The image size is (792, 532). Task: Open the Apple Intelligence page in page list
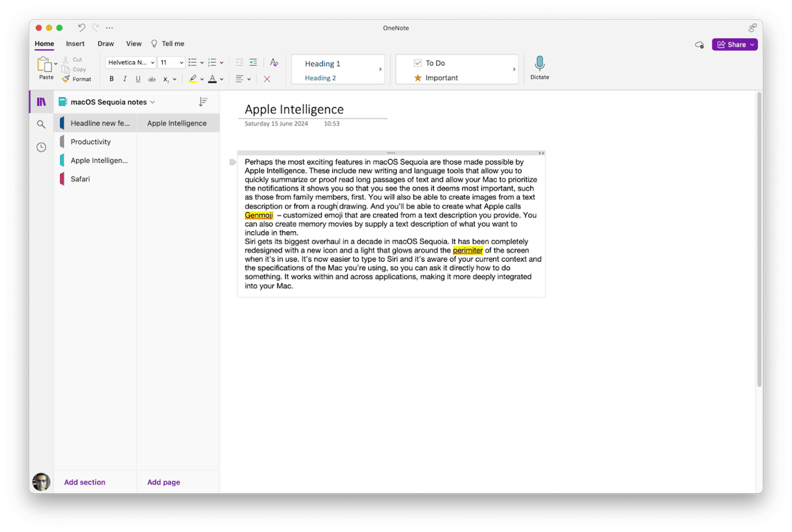coord(178,123)
